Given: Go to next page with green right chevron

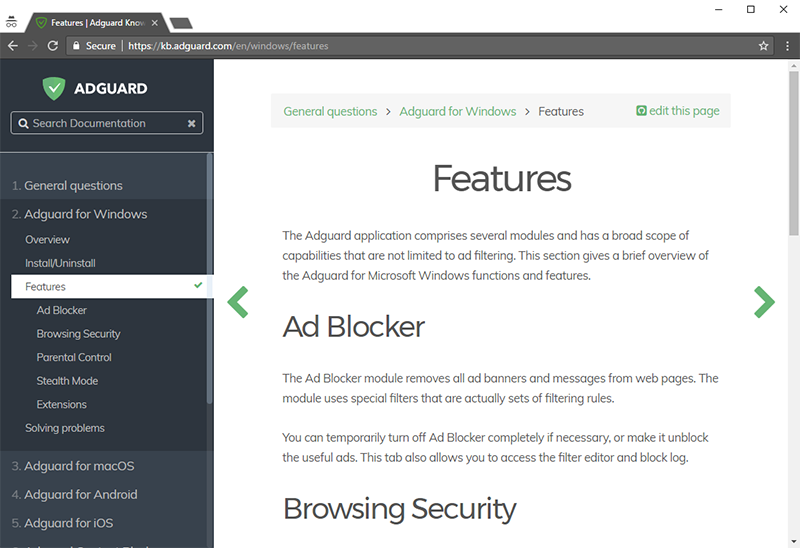Looking at the screenshot, I should click(x=764, y=302).
